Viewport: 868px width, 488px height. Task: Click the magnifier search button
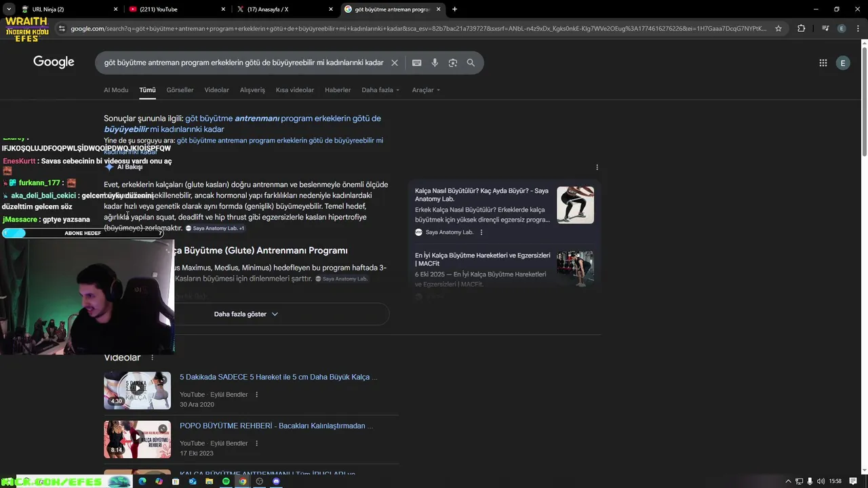coord(471,62)
